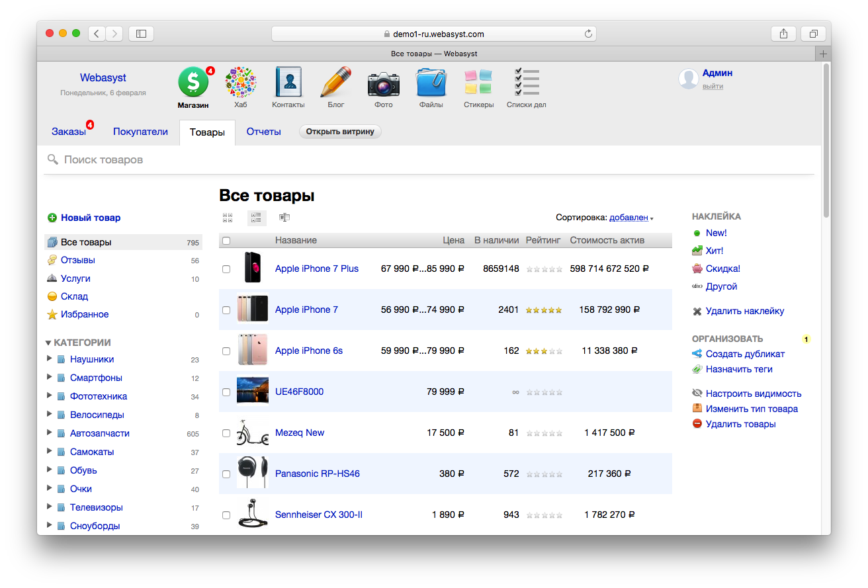
Task: Click Safari forward navigation arrow
Action: coord(114,34)
